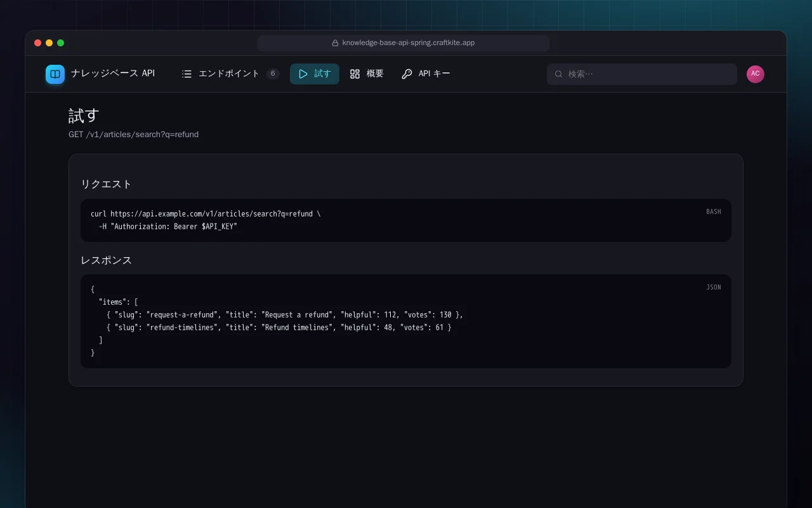Image resolution: width=812 pixels, height=508 pixels.
Task: Click the ナレッジベース API title
Action: pos(113,74)
